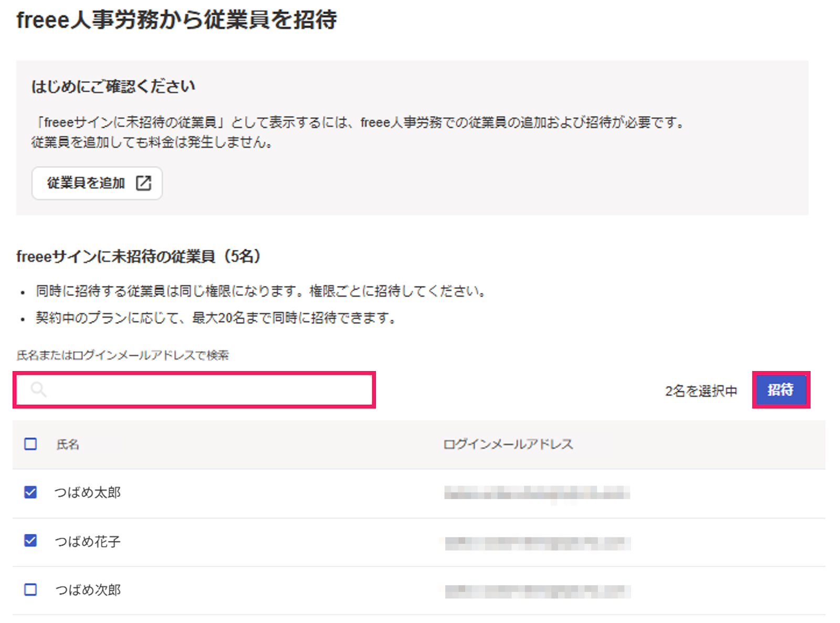Focus the name or email search field
The image size is (840, 623).
[x=194, y=390]
